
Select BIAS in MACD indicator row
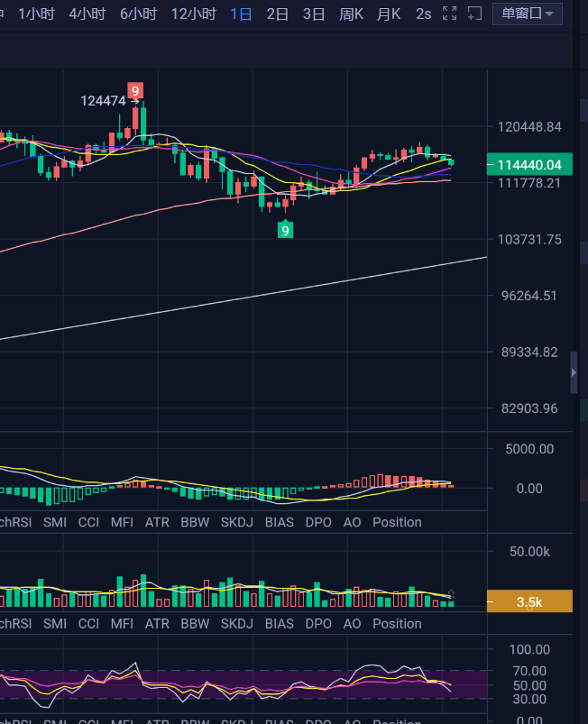(x=280, y=522)
